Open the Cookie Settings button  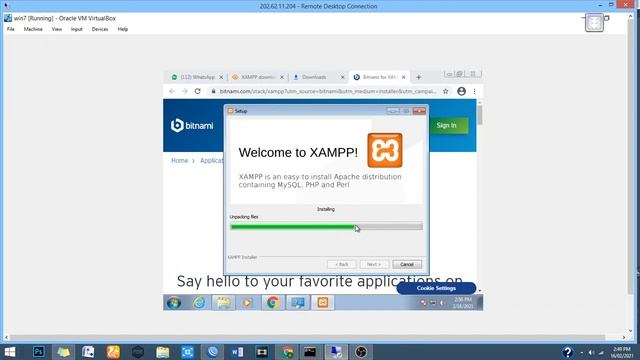436,288
